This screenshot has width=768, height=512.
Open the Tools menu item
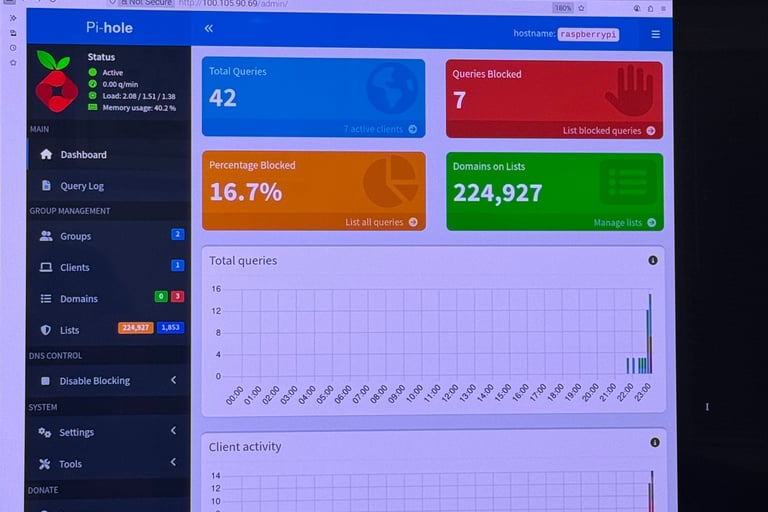pyautogui.click(x=108, y=463)
